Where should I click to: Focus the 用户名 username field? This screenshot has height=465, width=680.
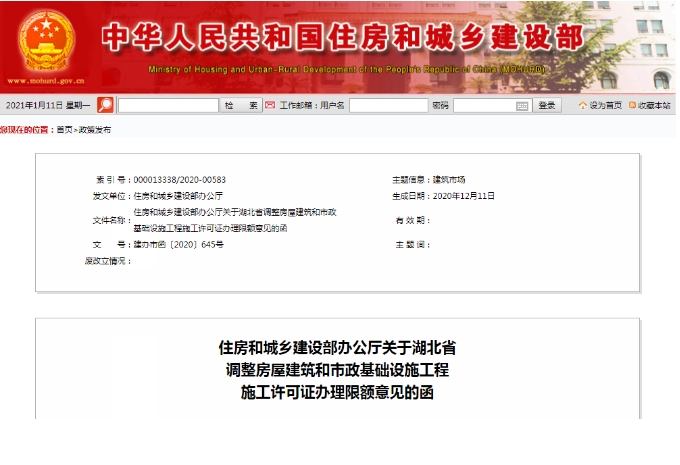pos(389,105)
